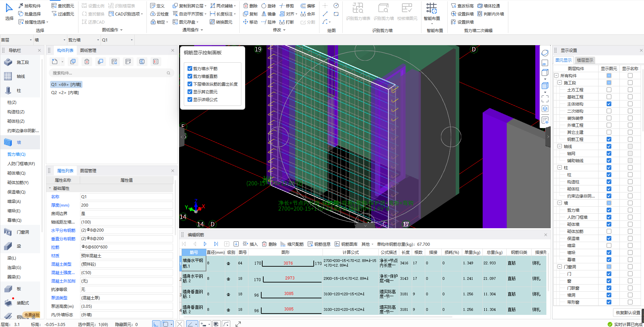Click the 2D view icon in viewport toolbar

[x=545, y=63]
